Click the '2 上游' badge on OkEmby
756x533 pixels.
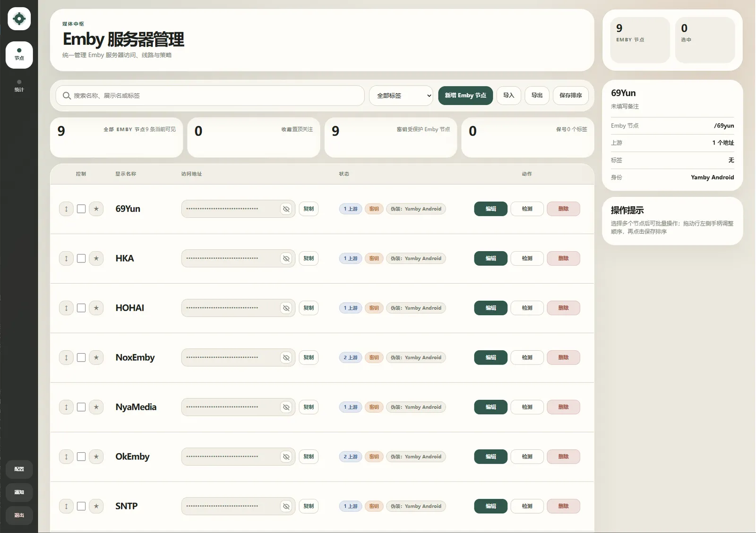351,457
